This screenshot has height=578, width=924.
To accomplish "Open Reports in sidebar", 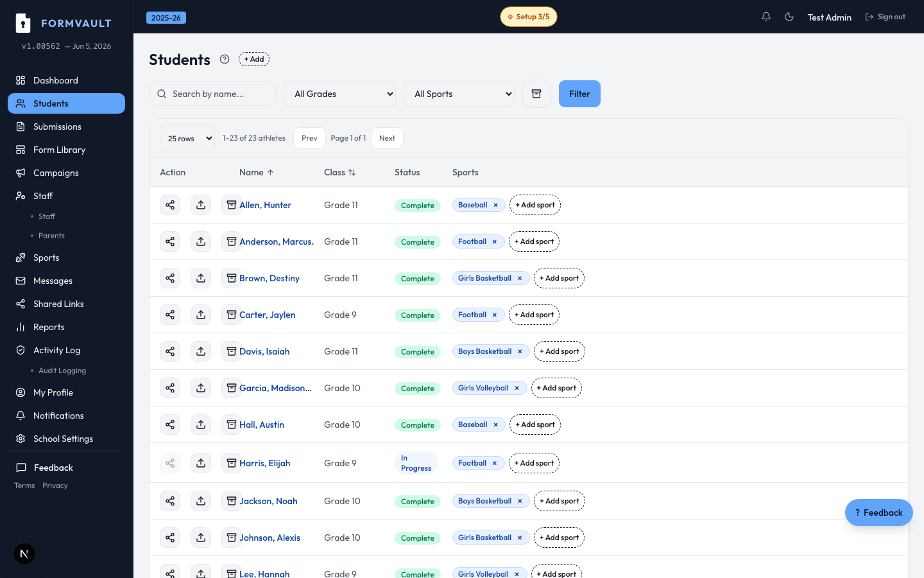I will point(66,327).
